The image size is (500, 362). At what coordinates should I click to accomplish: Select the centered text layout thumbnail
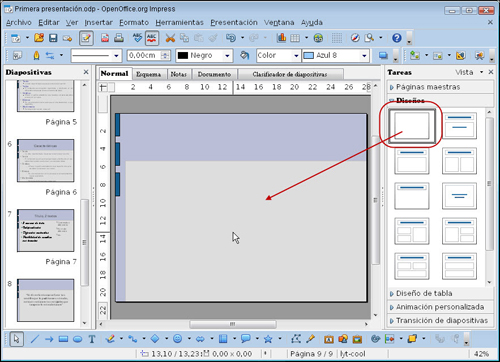click(459, 196)
